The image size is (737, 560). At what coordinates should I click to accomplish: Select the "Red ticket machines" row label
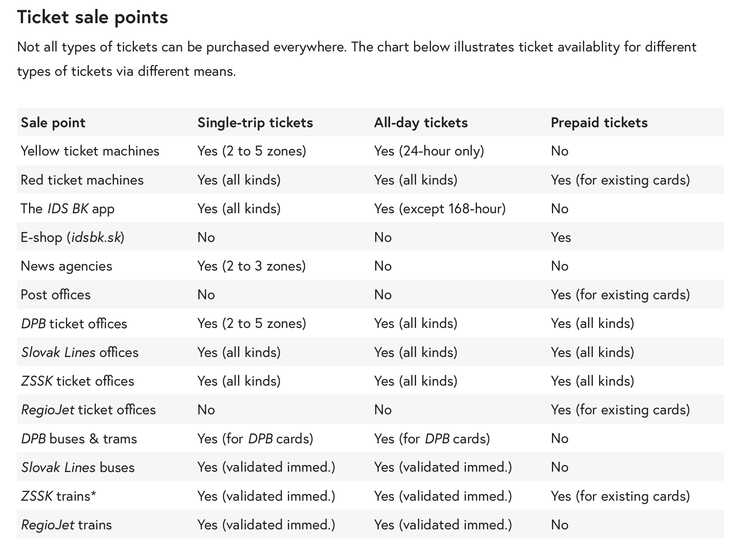pyautogui.click(x=82, y=180)
